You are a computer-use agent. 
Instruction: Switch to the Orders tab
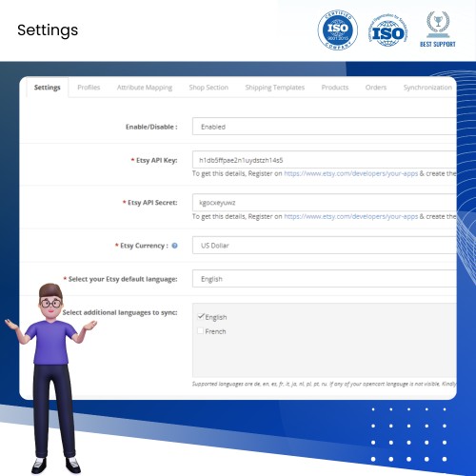(x=376, y=88)
